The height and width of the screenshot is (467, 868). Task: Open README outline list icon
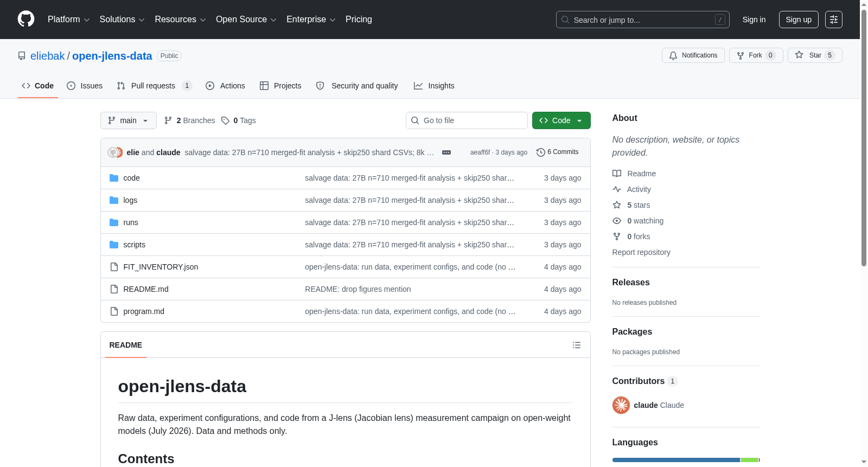tap(577, 345)
